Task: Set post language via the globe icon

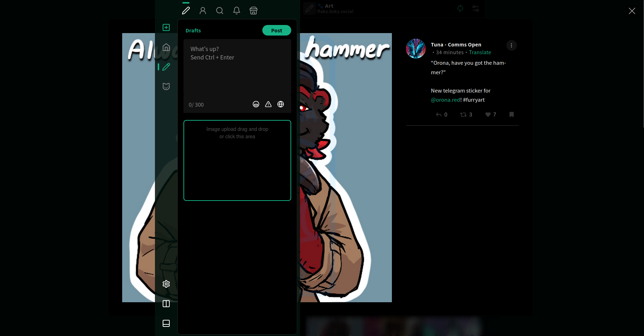Action: pos(281,104)
